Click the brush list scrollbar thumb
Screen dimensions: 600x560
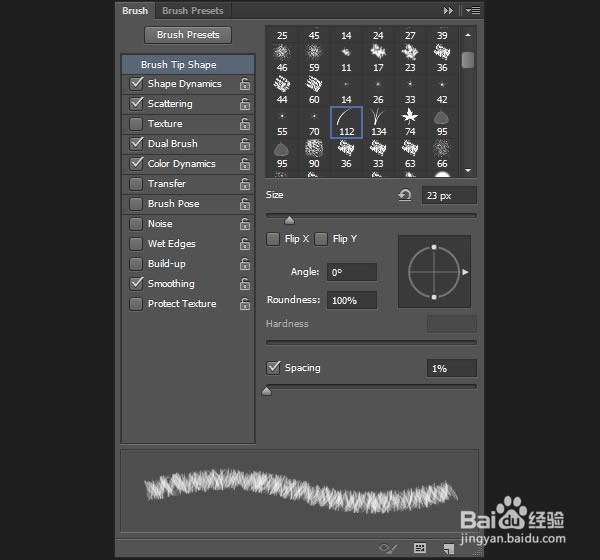[x=468, y=60]
